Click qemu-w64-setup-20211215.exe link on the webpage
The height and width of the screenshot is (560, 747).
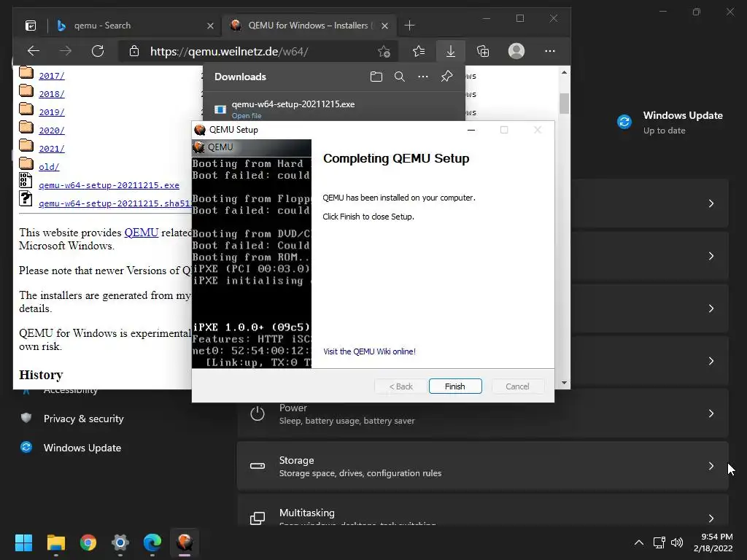(x=109, y=185)
